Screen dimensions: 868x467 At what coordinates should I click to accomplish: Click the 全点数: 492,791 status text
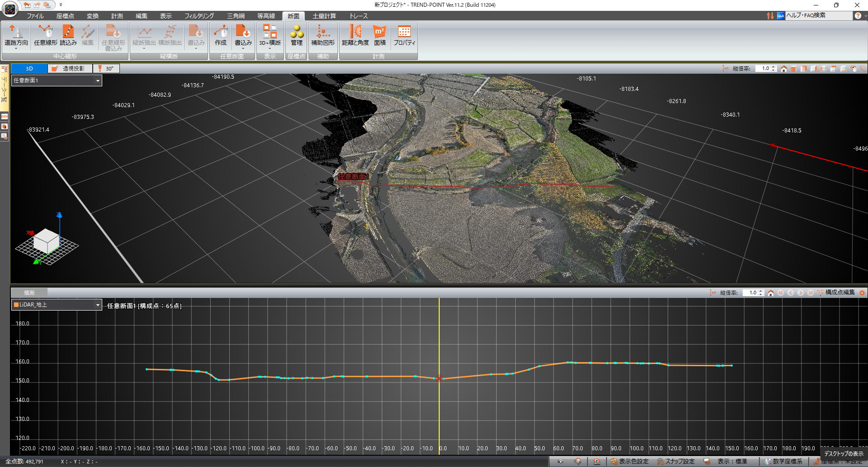coord(24,462)
